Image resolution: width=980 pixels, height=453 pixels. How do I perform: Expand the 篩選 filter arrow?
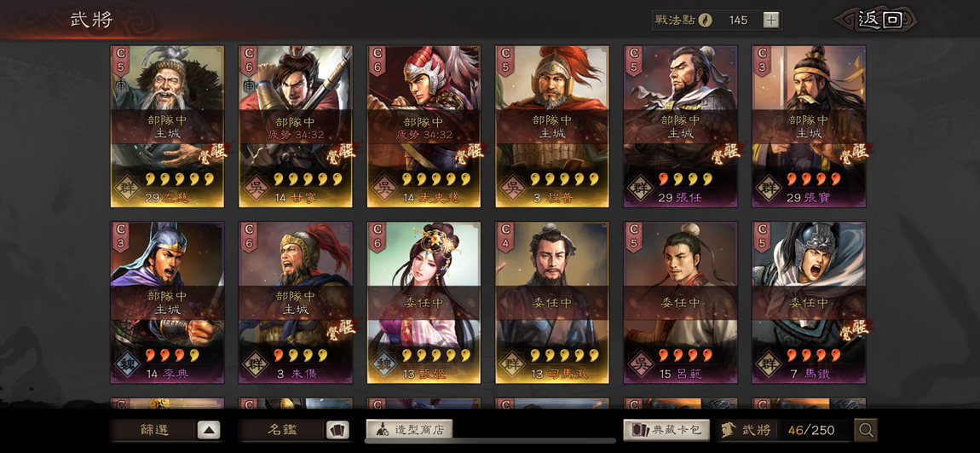coord(209,430)
